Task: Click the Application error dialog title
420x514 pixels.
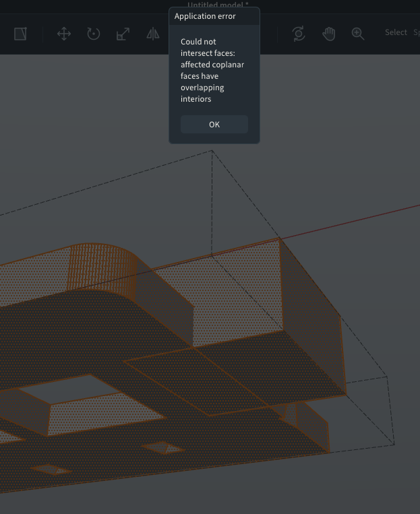Action: tap(205, 16)
